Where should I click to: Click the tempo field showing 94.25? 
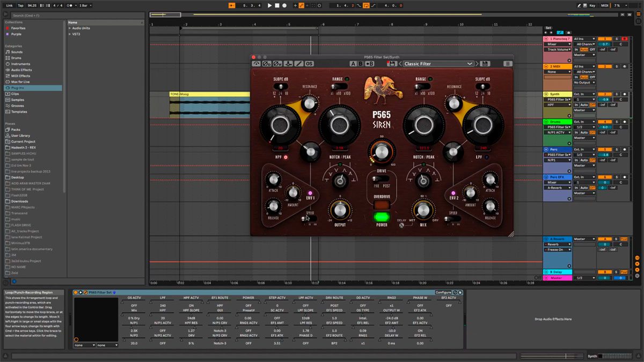click(32, 5)
